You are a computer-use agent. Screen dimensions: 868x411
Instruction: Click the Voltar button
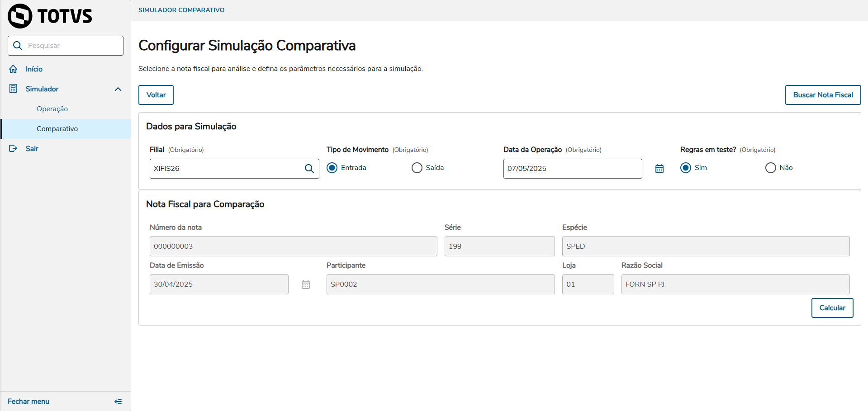[x=156, y=95]
